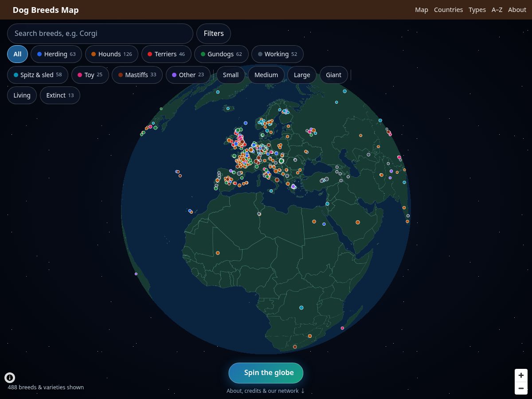Screen dimensions: 532x399
Task: Follow About, credits & our network link
Action: (x=266, y=391)
